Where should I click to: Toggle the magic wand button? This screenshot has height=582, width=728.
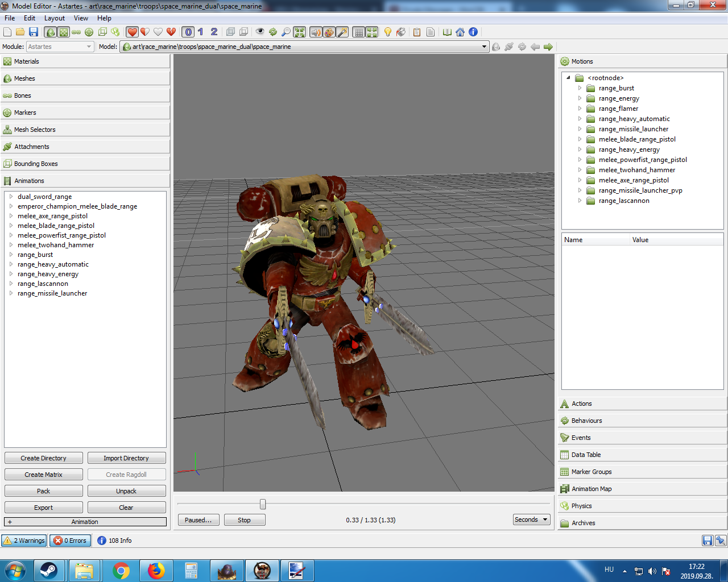pos(342,32)
